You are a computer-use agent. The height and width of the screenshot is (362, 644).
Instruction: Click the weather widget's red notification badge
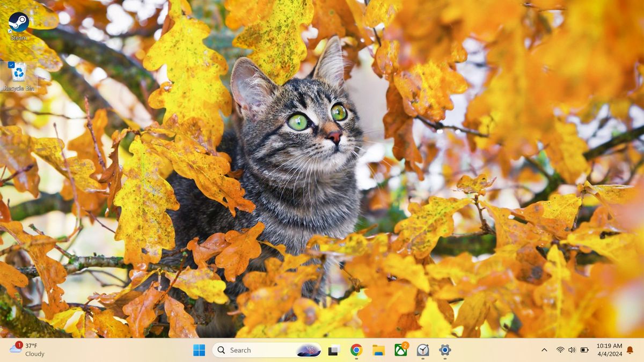(19, 345)
